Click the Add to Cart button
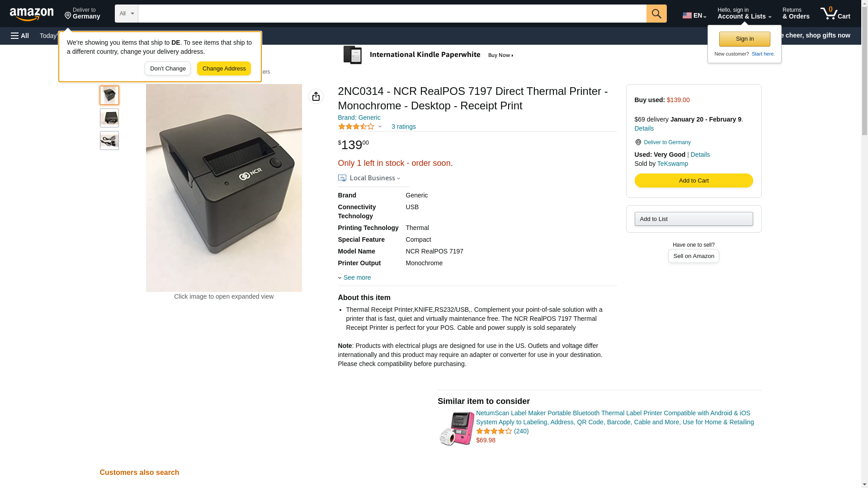 tap(693, 181)
